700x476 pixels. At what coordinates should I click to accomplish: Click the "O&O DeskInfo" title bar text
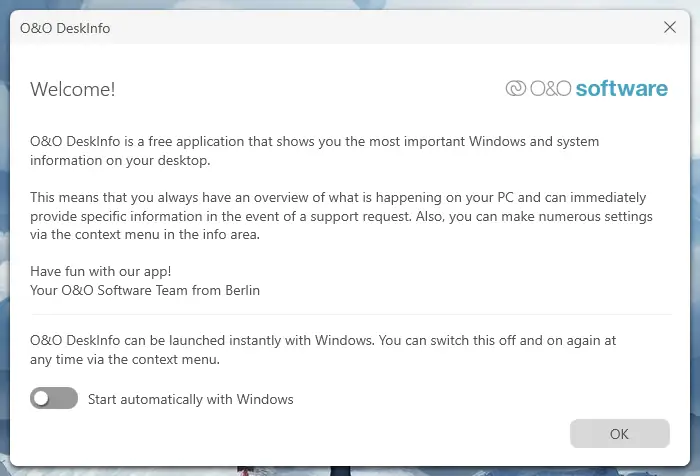pos(65,28)
